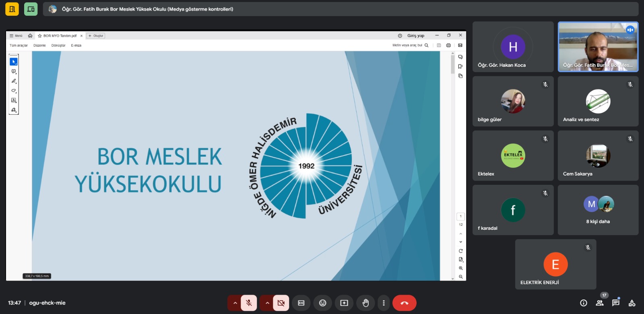Click the raise hand icon
Image resolution: width=644 pixels, height=314 pixels.
pos(365,303)
